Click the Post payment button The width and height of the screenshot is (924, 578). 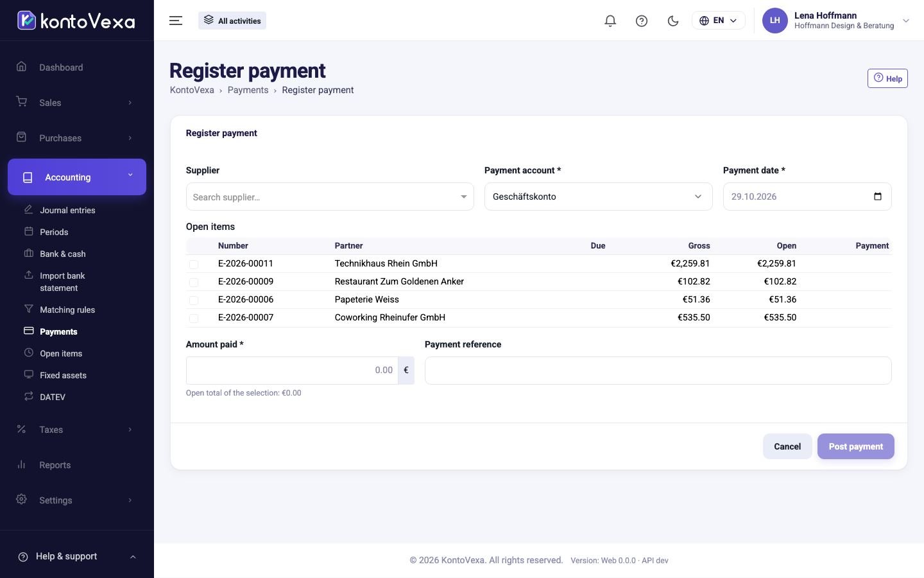point(855,446)
